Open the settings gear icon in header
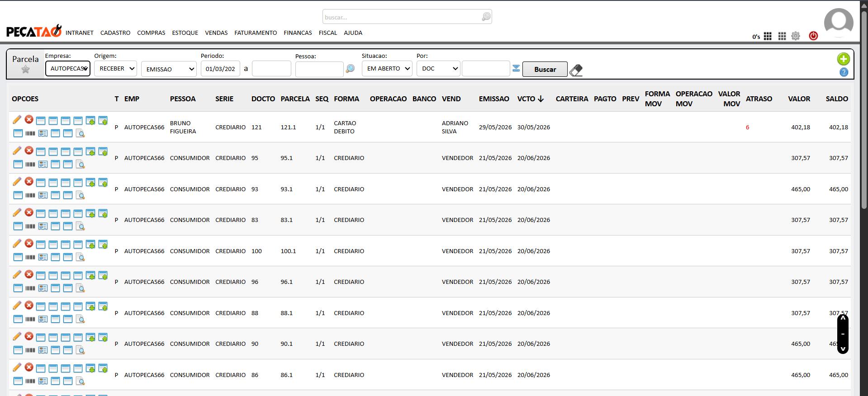 pos(796,36)
